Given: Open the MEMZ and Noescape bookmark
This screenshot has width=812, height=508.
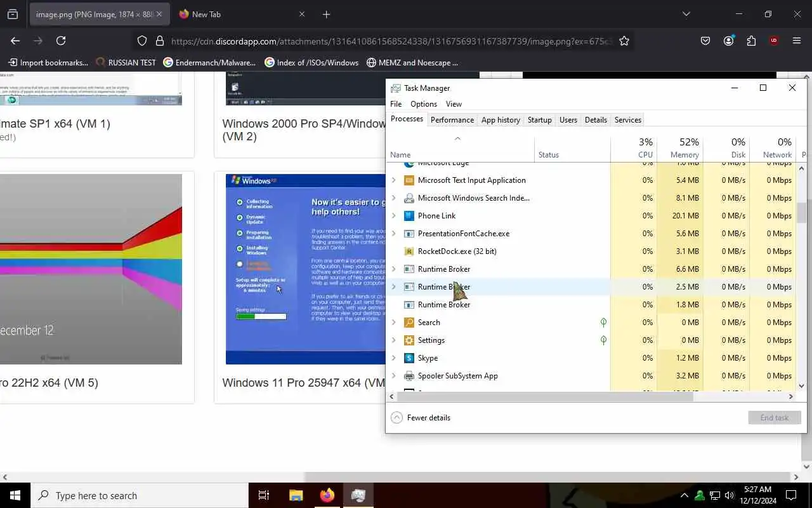Looking at the screenshot, I should [x=412, y=63].
